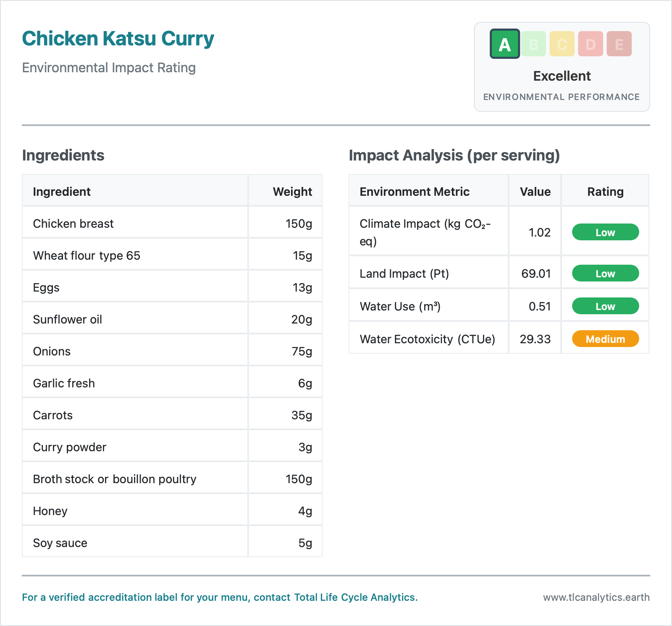
Task: Click the Environment Metric column header
Action: pyautogui.click(x=415, y=192)
